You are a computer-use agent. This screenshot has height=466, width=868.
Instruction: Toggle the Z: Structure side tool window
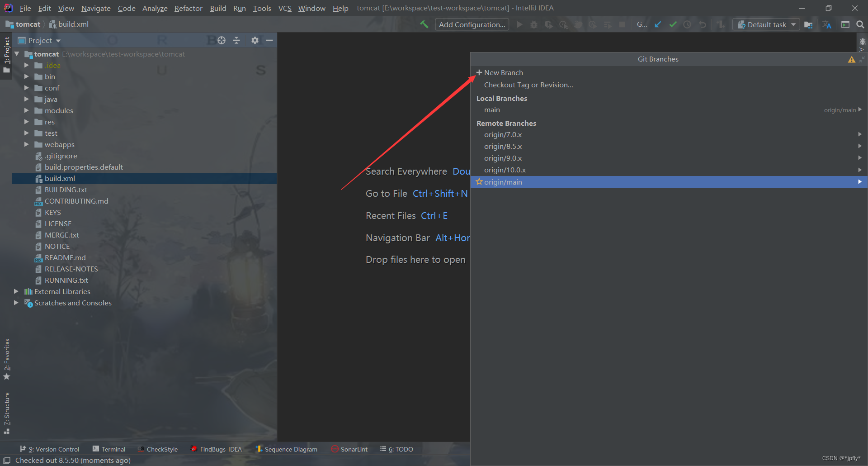click(x=6, y=413)
